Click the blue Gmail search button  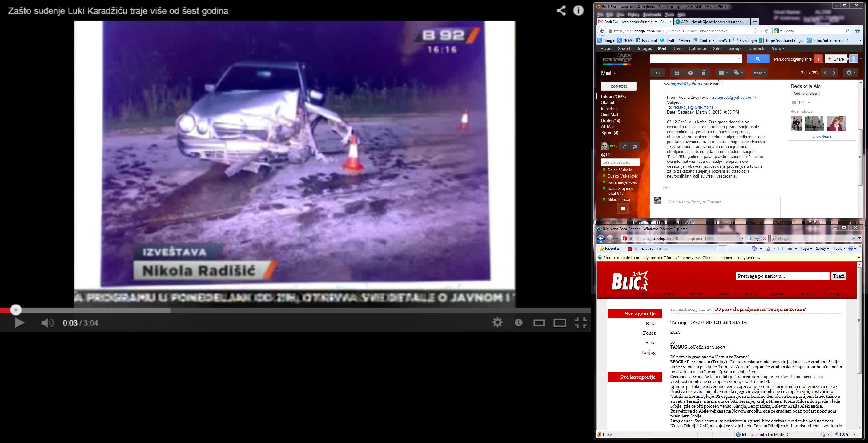point(758,59)
